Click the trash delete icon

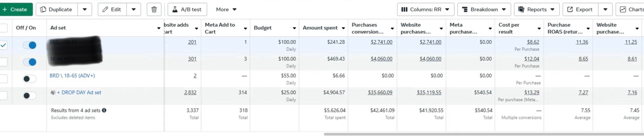pos(154,9)
